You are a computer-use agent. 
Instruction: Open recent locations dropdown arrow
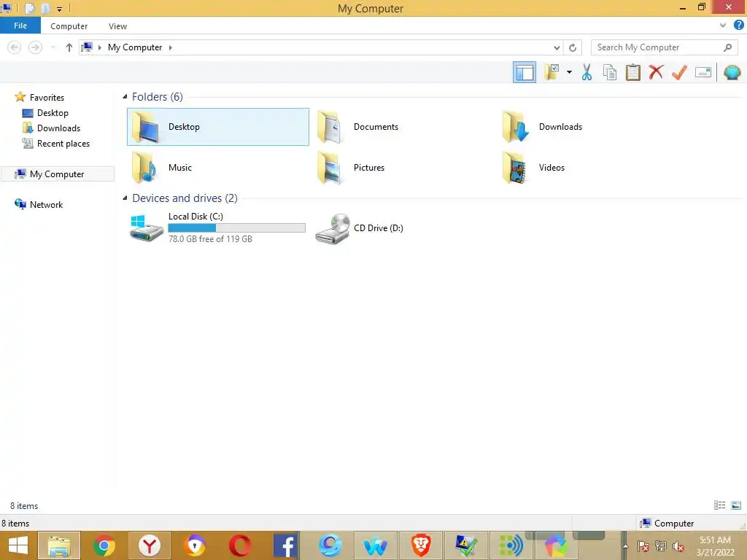click(53, 47)
